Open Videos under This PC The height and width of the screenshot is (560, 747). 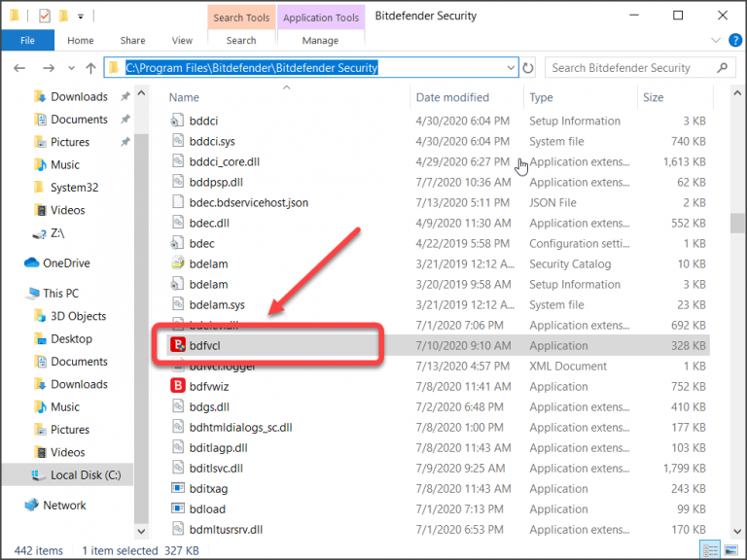coord(68,452)
